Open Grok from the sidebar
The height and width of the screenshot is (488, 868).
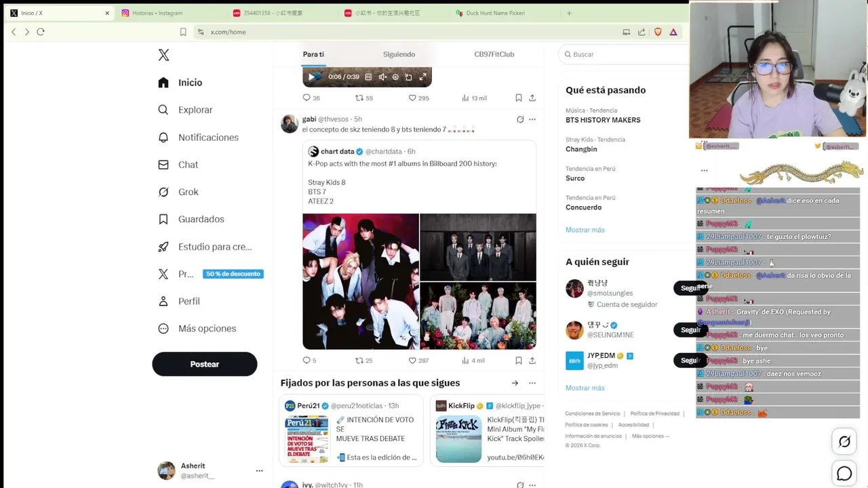pyautogui.click(x=178, y=192)
